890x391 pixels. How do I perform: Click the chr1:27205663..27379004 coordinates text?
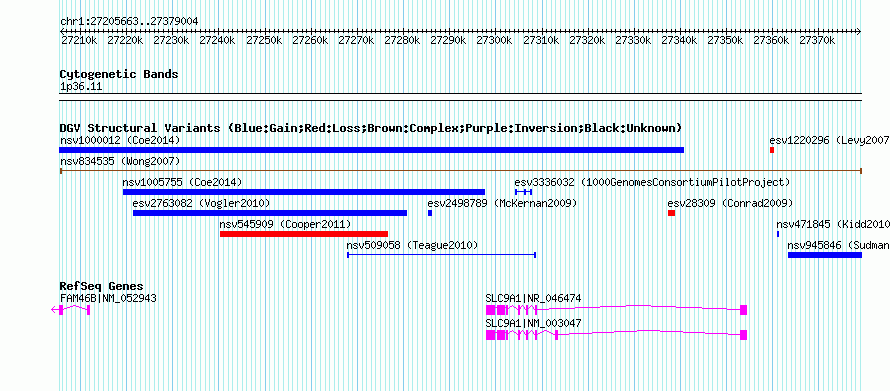[129, 22]
